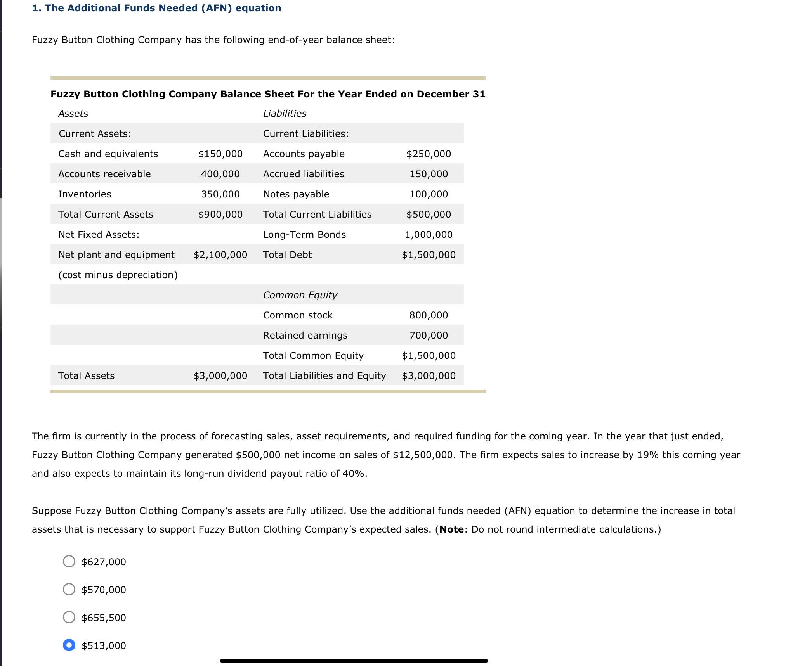Click the Common stock value 800,000
The height and width of the screenshot is (666, 812).
point(428,315)
